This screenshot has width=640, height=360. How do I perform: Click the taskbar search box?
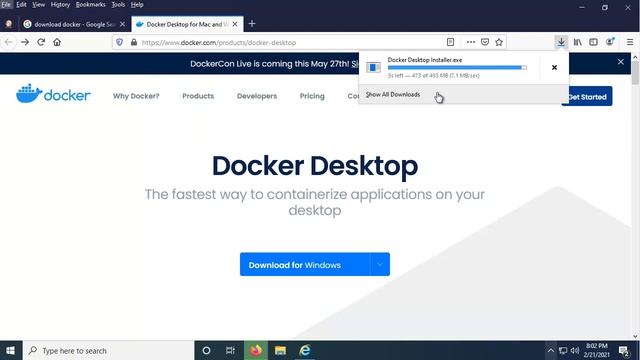(x=108, y=350)
